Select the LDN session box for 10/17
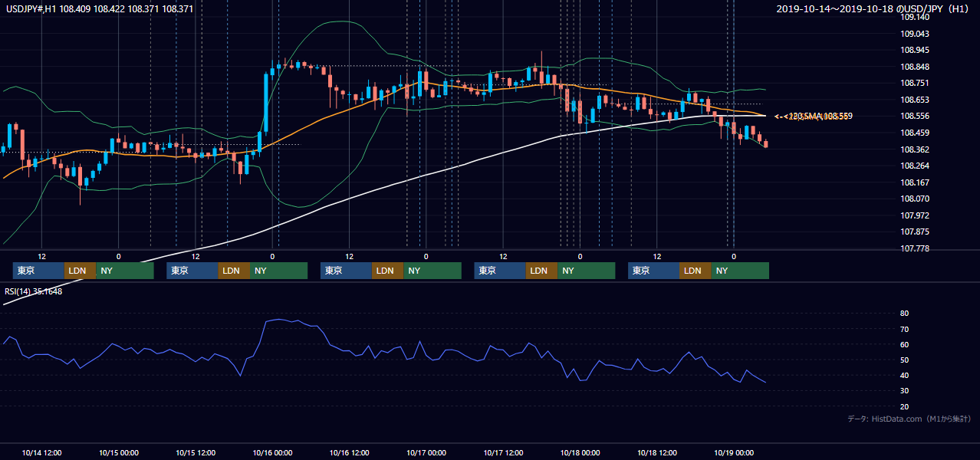The image size is (980, 460). pyautogui.click(x=541, y=271)
